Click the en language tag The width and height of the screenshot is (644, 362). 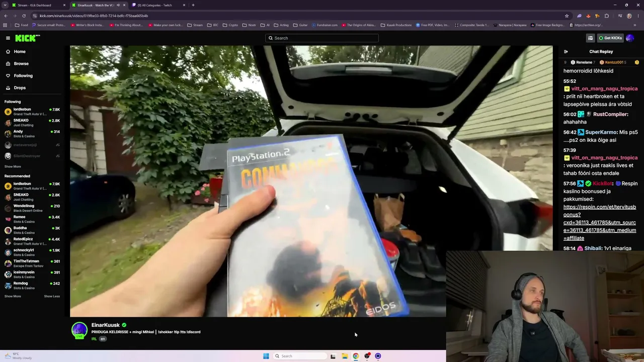[103, 339]
